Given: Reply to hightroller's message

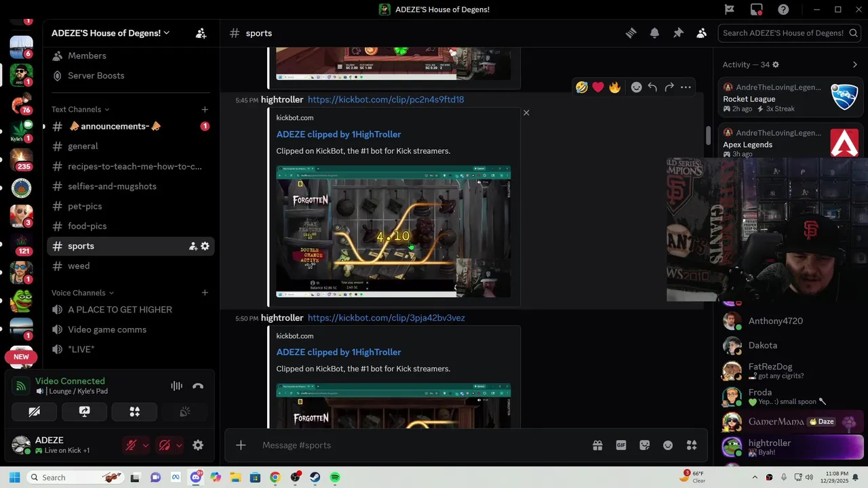Looking at the screenshot, I should point(652,87).
